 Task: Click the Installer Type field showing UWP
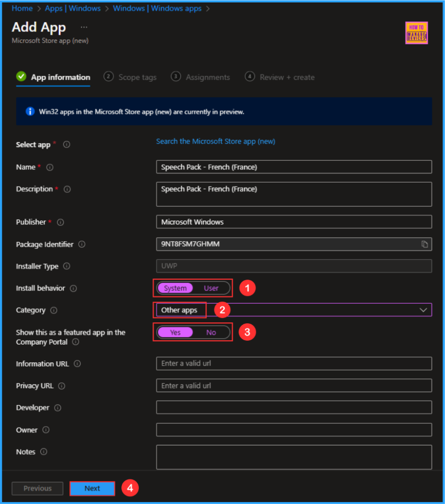(x=294, y=266)
